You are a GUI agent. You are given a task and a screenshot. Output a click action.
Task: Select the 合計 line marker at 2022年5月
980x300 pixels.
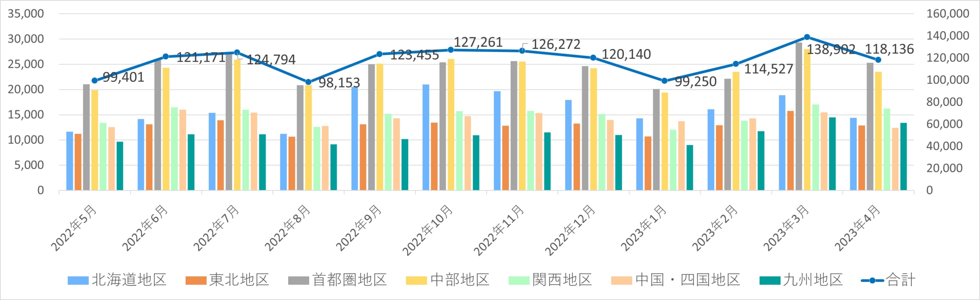click(95, 81)
